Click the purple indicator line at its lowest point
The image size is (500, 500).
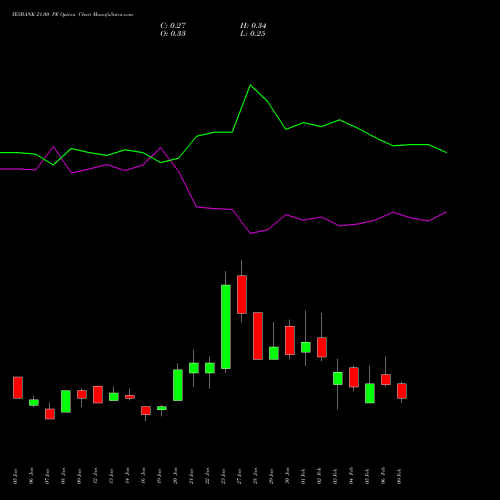[x=250, y=233]
